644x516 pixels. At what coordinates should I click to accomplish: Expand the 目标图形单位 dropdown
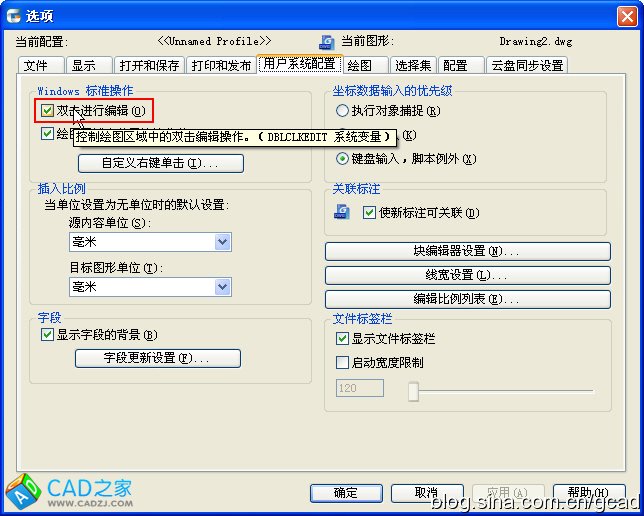(x=223, y=287)
